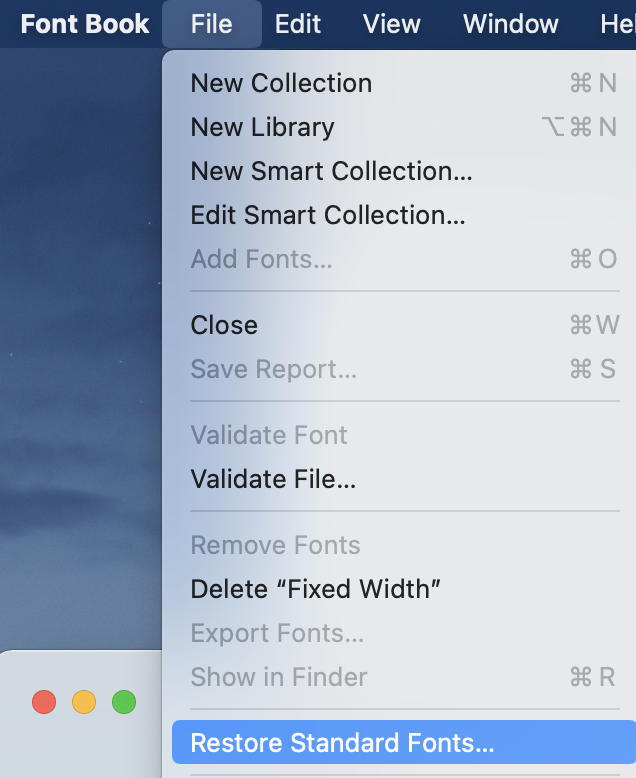Click Validate Font menu entry

click(269, 435)
